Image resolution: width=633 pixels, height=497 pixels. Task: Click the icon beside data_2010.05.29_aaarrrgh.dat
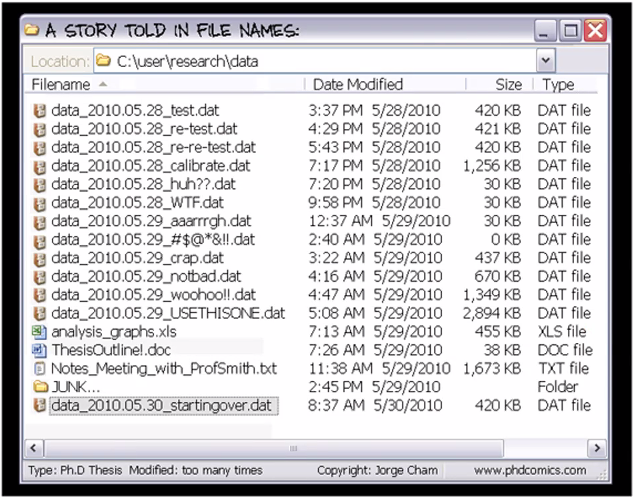coord(39,222)
